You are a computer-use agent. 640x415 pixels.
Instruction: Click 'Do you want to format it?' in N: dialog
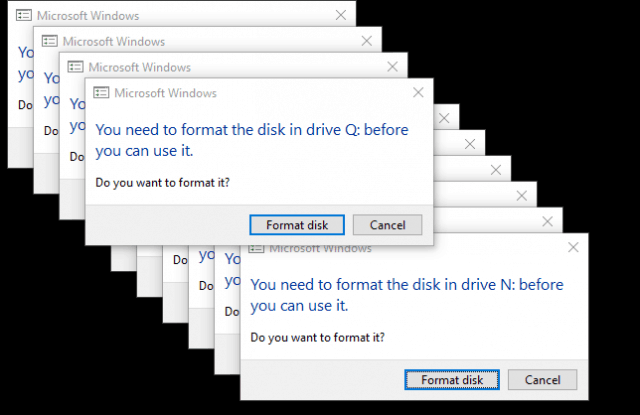click(x=317, y=337)
